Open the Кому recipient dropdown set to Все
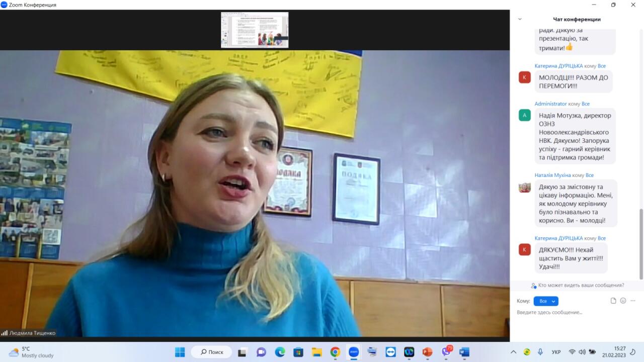 [546, 301]
